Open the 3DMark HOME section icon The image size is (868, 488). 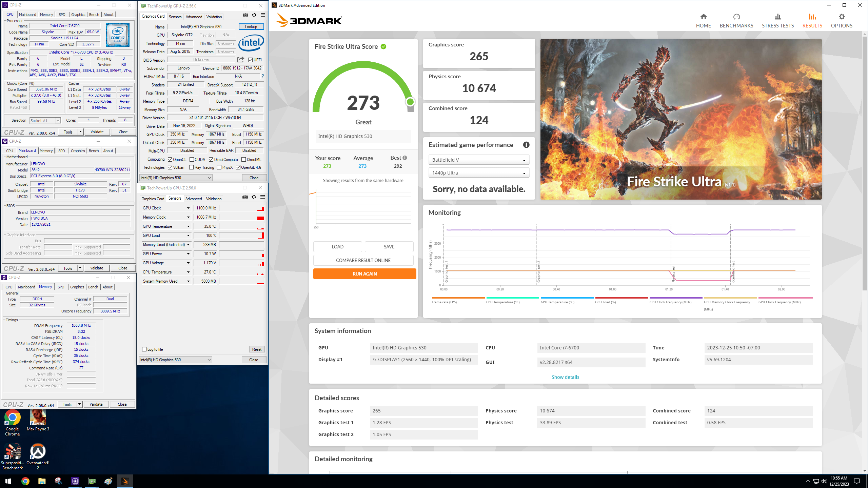coord(703,17)
